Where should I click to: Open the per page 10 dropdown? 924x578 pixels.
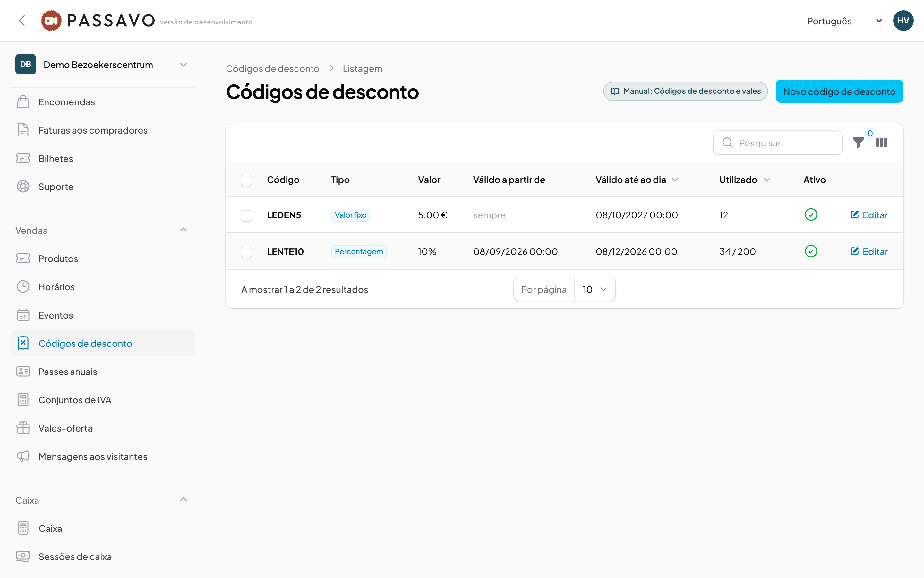595,289
